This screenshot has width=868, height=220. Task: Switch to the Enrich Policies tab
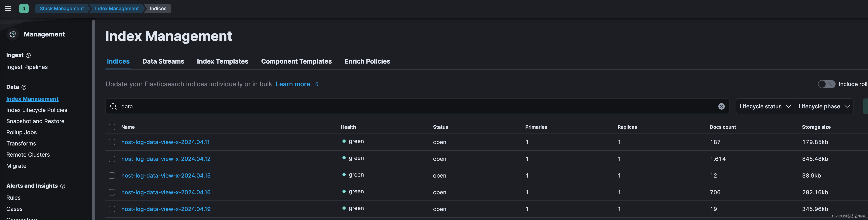pos(367,61)
